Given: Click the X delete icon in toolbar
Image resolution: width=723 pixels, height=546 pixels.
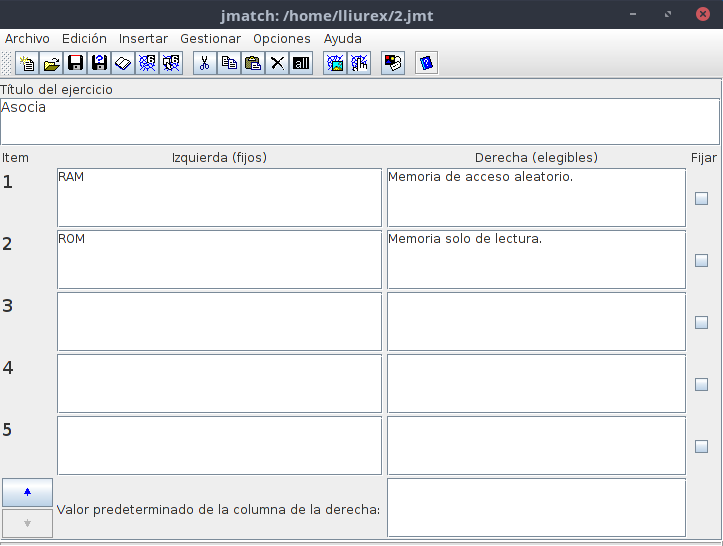Looking at the screenshot, I should pyautogui.click(x=277, y=63).
